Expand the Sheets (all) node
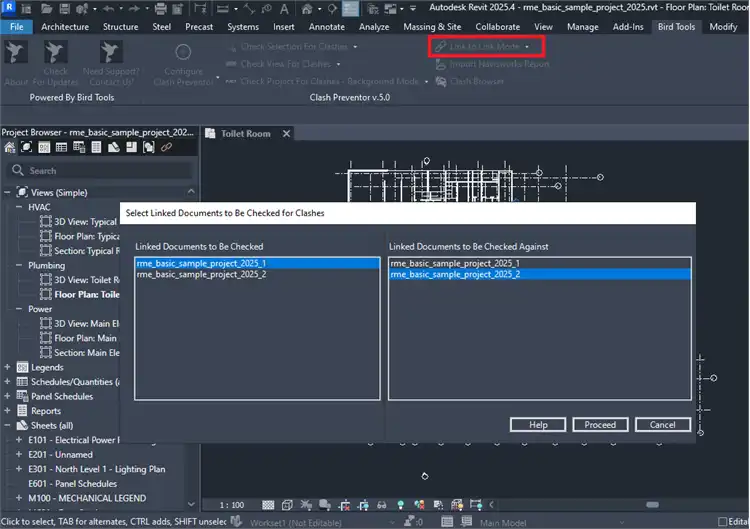Screen dimensions: 750x529 (x=8, y=425)
